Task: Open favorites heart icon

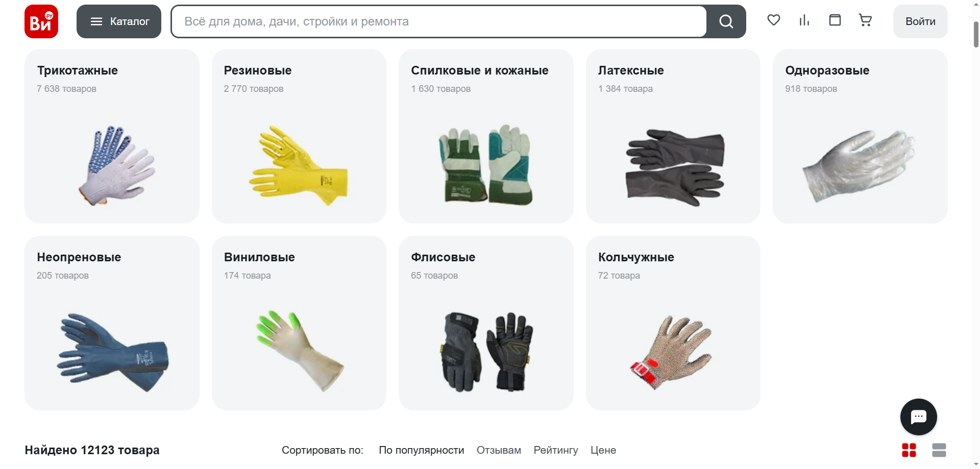Action: (774, 20)
